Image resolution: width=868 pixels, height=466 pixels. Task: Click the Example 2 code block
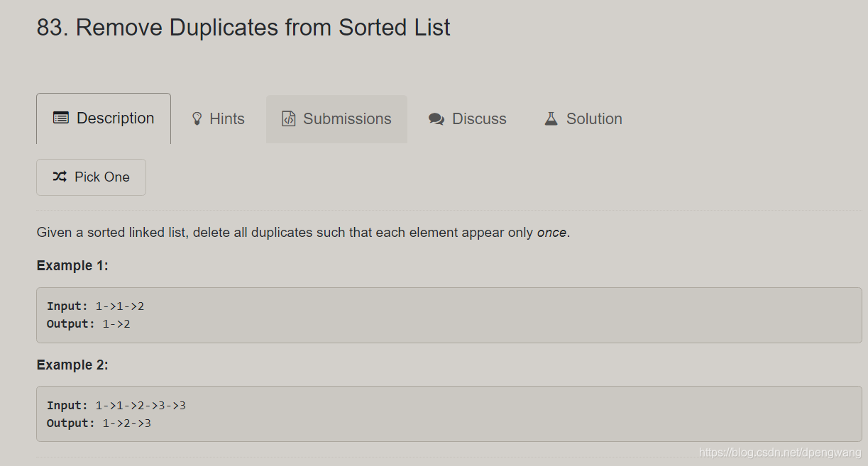[449, 414]
